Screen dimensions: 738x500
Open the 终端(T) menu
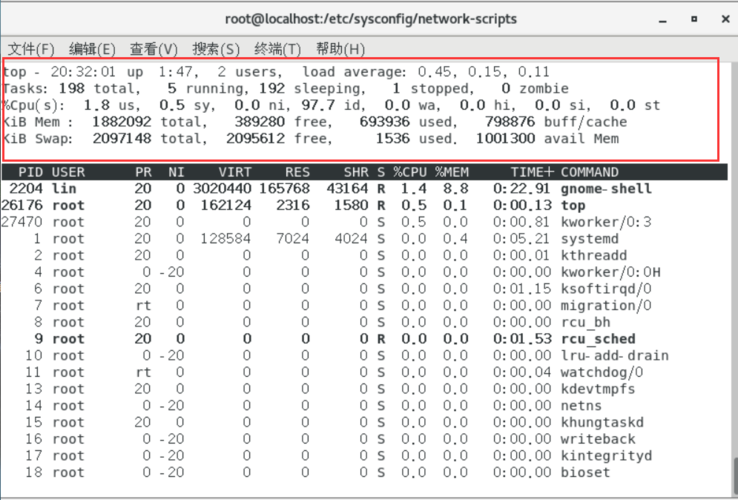(x=278, y=49)
